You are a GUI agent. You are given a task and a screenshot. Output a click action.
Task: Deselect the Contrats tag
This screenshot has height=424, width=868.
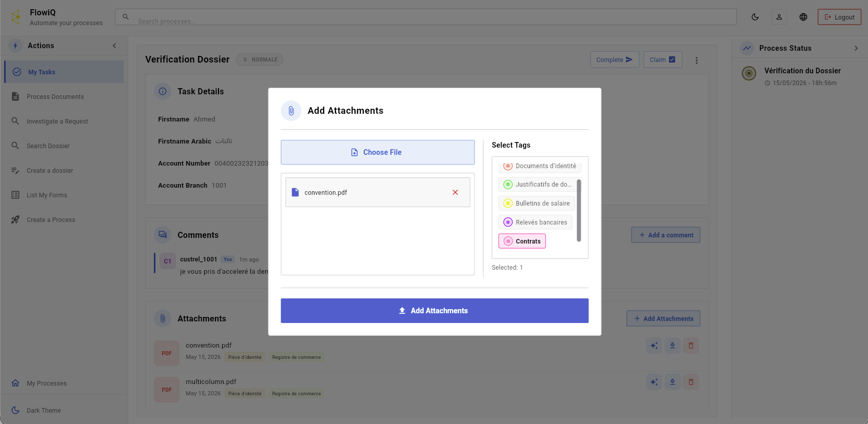522,241
